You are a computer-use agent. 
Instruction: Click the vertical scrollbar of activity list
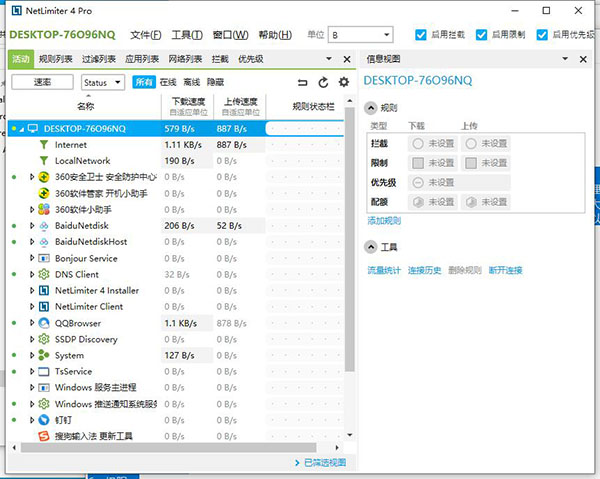349,240
